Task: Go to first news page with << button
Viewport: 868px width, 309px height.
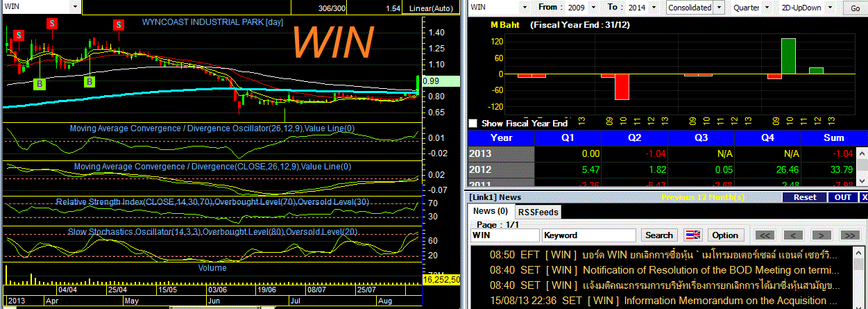Action: (x=765, y=235)
